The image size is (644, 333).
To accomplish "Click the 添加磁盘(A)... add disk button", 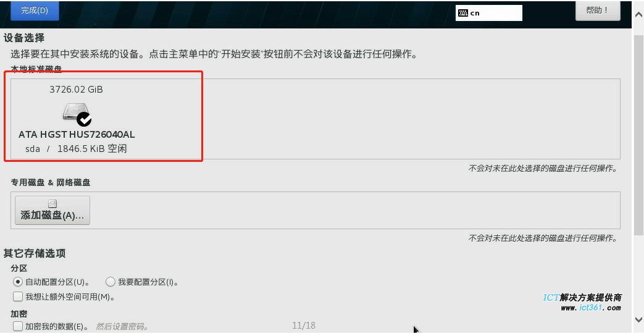I will pyautogui.click(x=52, y=211).
